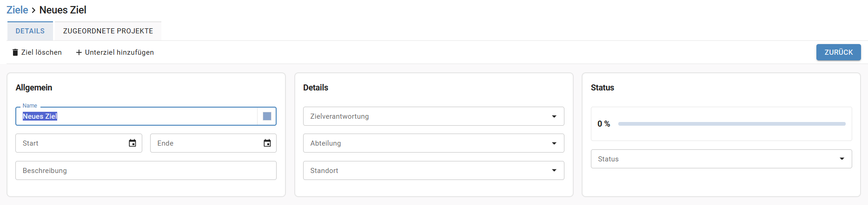This screenshot has height=205, width=868.
Task: Click the trash icon for Ziel löschen
Action: coord(15,52)
